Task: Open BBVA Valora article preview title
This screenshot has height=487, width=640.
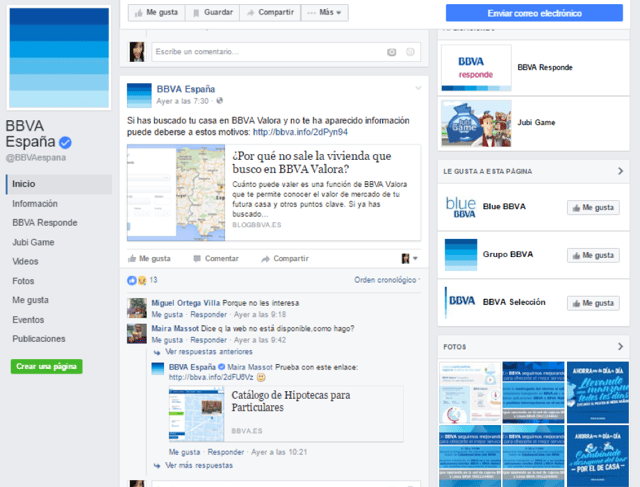Action: coord(312,162)
